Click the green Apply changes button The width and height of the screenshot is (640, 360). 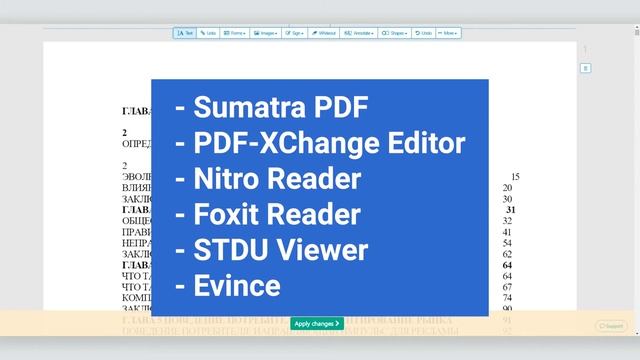tap(317, 324)
